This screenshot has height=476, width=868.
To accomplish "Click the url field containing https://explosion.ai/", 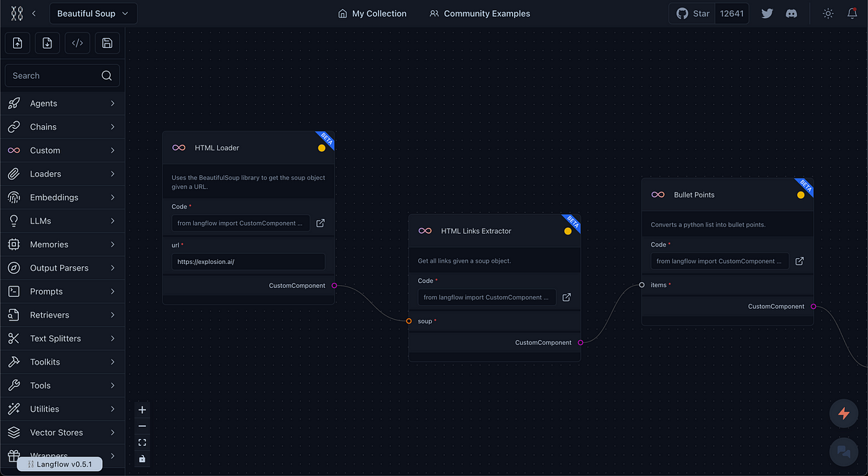I will [x=248, y=261].
